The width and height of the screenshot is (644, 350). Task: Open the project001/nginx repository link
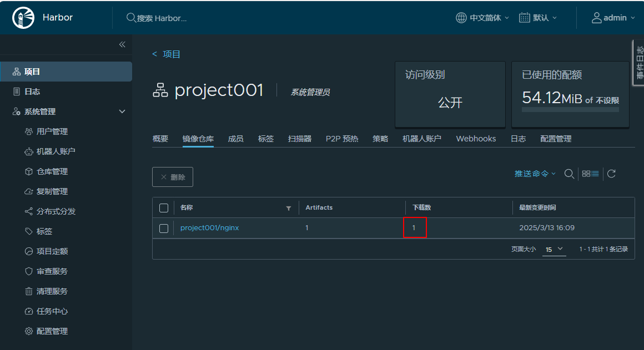click(209, 228)
